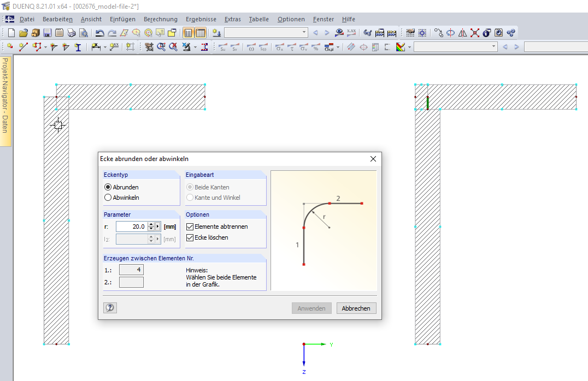This screenshot has height=381, width=588.
Task: Click the mirror tool icon
Action: [463, 33]
